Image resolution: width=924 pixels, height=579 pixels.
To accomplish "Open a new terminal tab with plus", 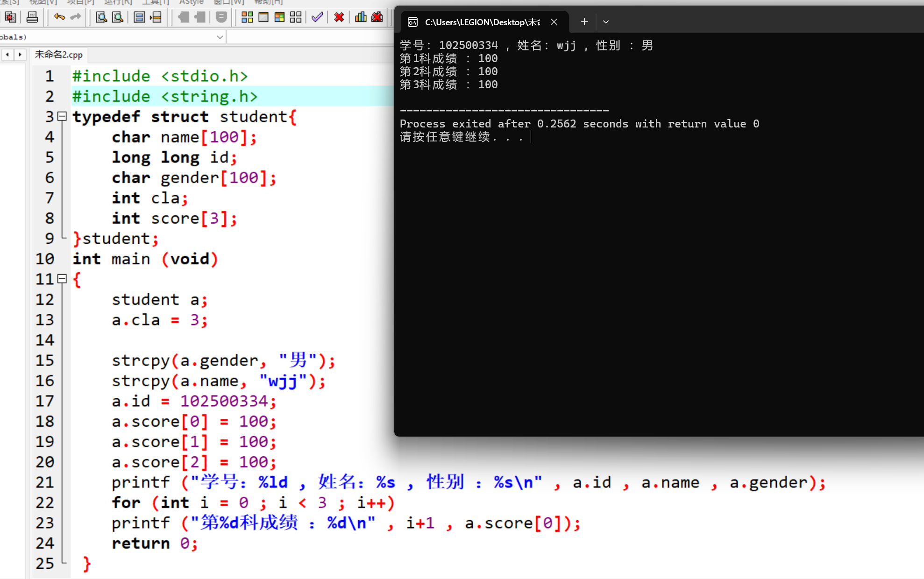I will 584,22.
